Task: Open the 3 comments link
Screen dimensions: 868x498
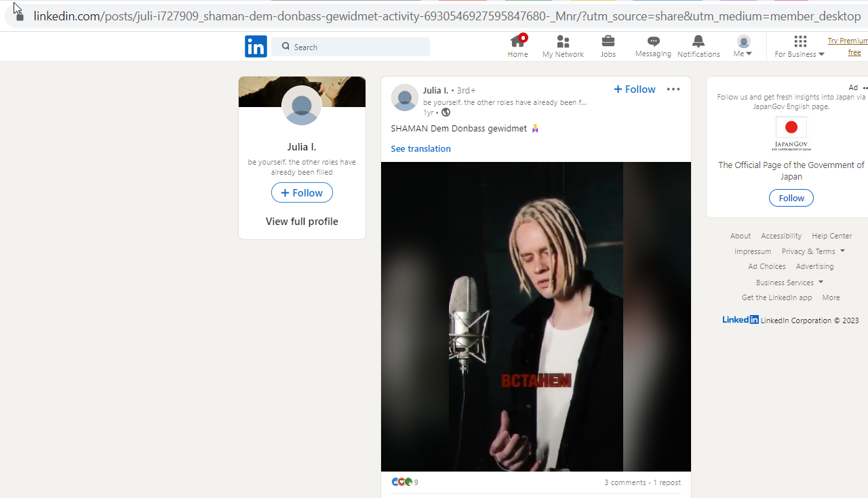Action: point(625,482)
